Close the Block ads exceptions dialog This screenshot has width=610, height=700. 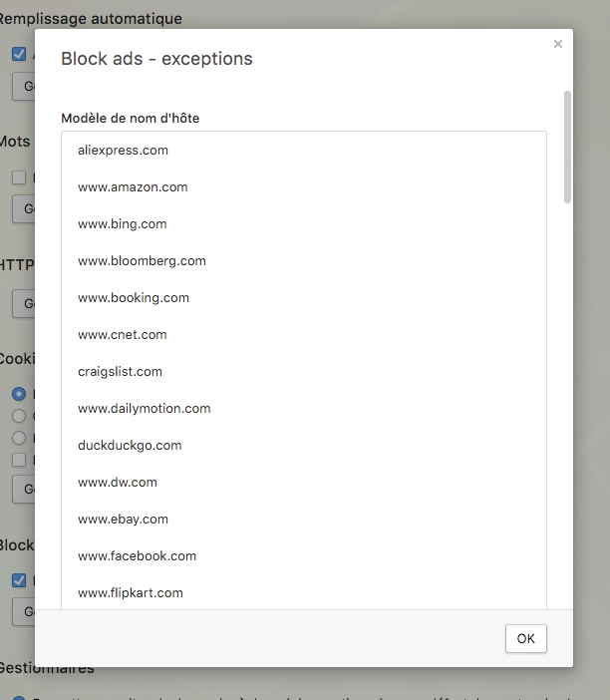click(x=558, y=44)
